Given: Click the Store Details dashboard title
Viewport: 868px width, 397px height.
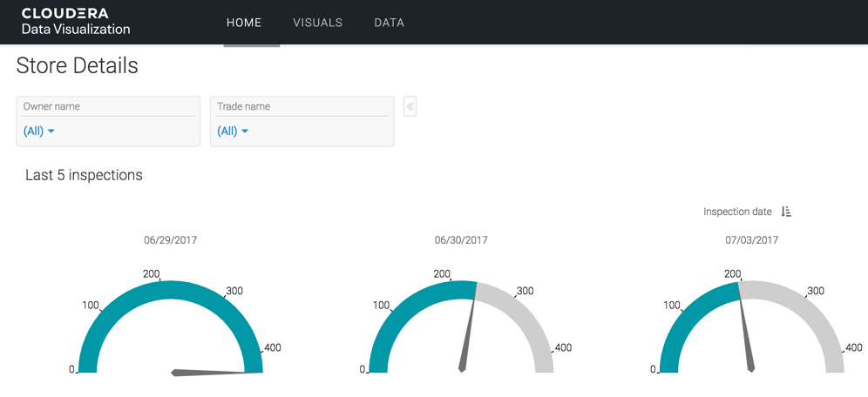Looking at the screenshot, I should 77,66.
